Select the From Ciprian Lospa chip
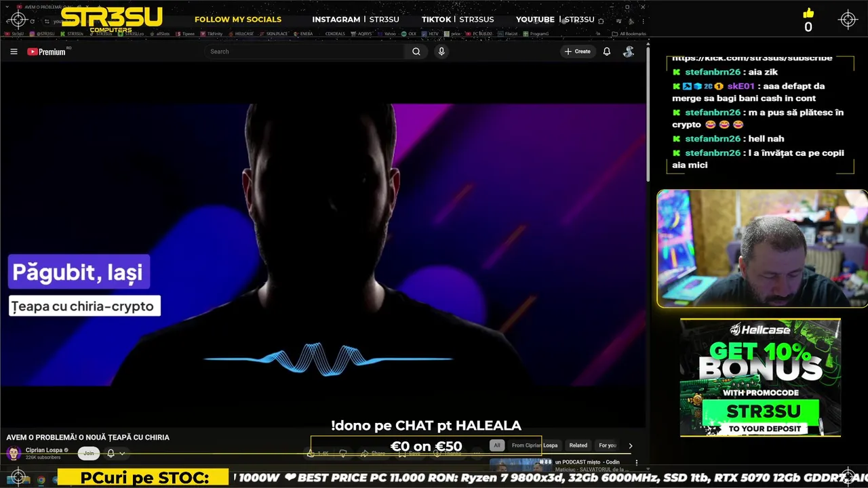 [534, 445]
